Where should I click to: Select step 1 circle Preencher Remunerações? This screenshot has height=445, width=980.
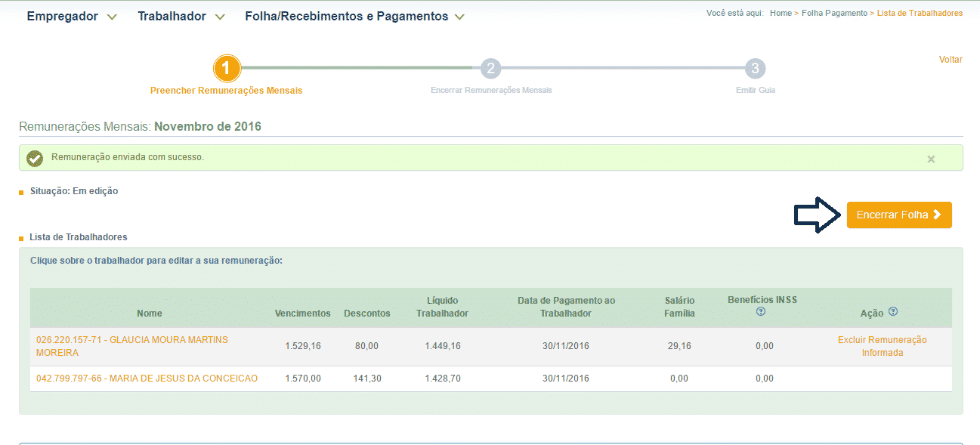pos(227,69)
